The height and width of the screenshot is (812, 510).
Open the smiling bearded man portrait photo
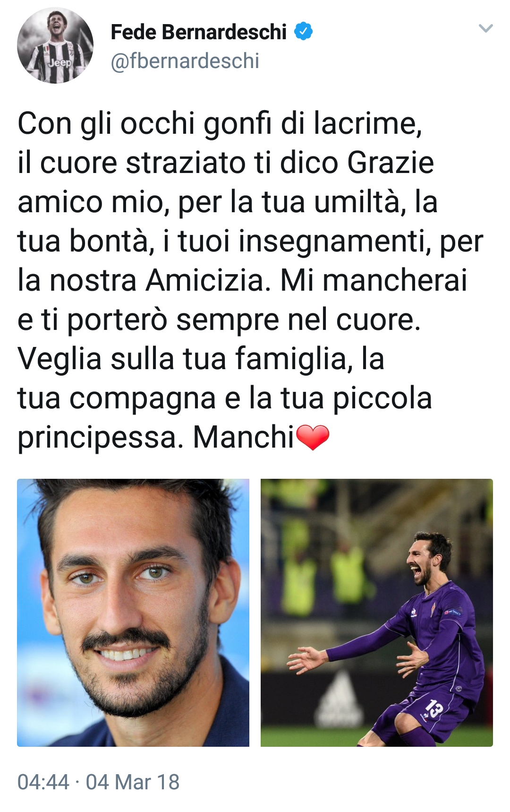[x=133, y=613]
